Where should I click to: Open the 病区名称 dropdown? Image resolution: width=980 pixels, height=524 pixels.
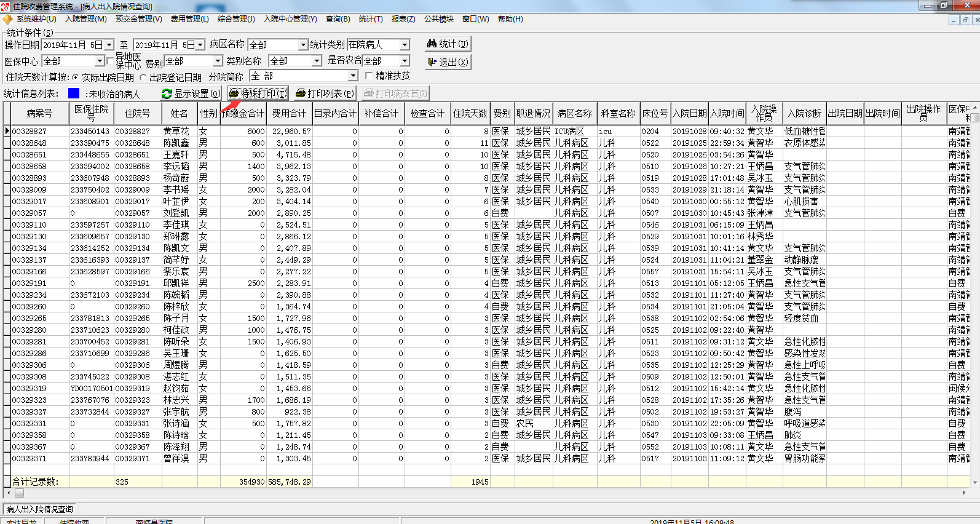(302, 45)
